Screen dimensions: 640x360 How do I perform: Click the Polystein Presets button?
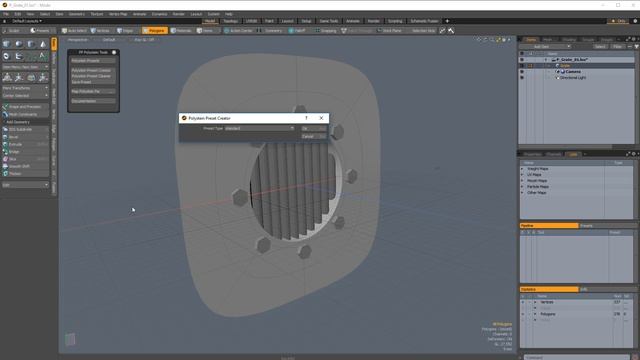[93, 60]
